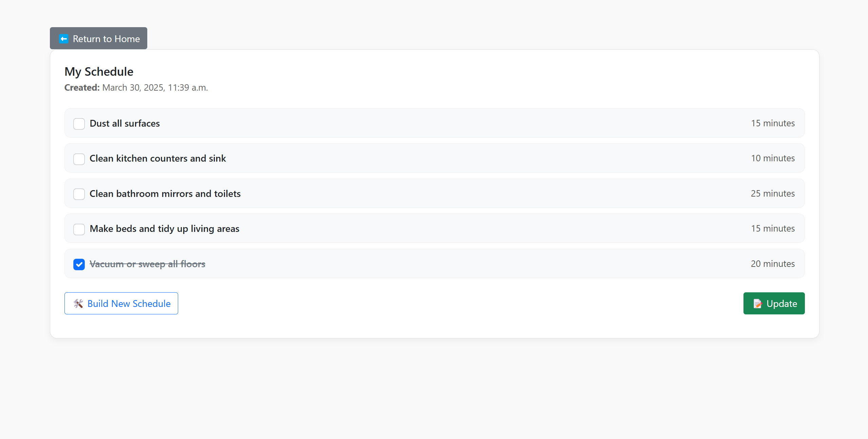This screenshot has width=868, height=439.
Task: Click the memo pencil icon in the Update button
Action: pyautogui.click(x=758, y=304)
